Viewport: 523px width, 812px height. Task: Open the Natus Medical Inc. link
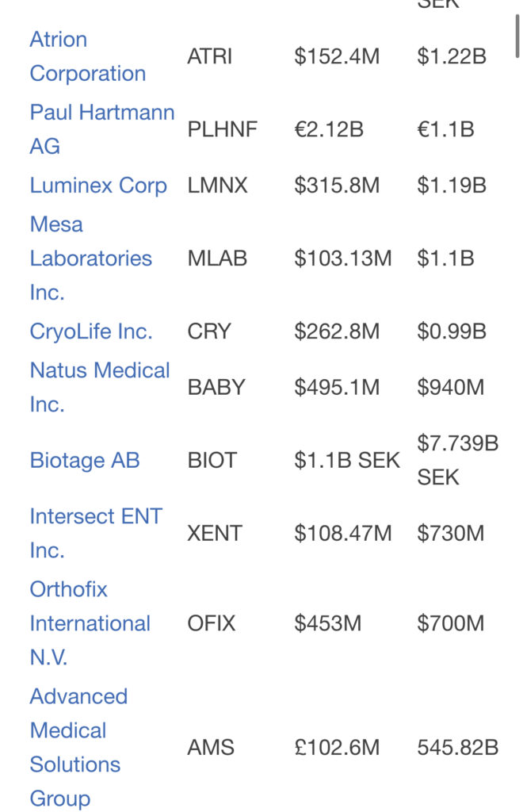click(x=99, y=387)
